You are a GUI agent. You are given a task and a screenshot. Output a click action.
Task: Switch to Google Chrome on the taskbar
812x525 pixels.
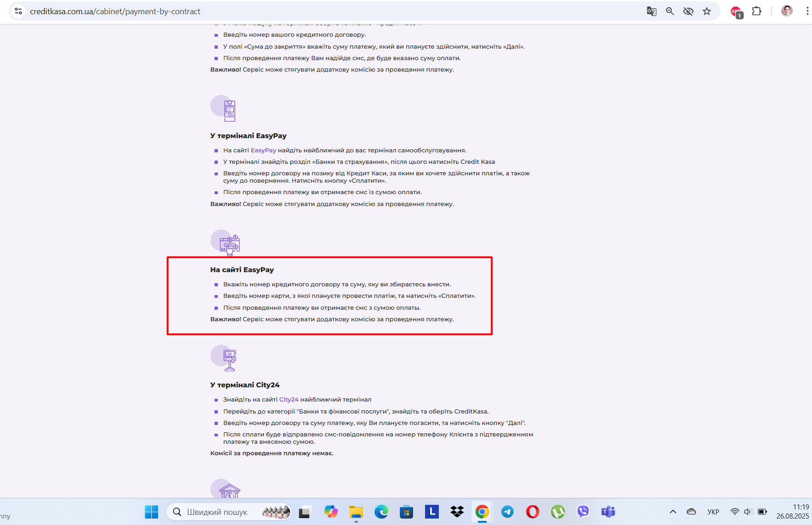[482, 512]
